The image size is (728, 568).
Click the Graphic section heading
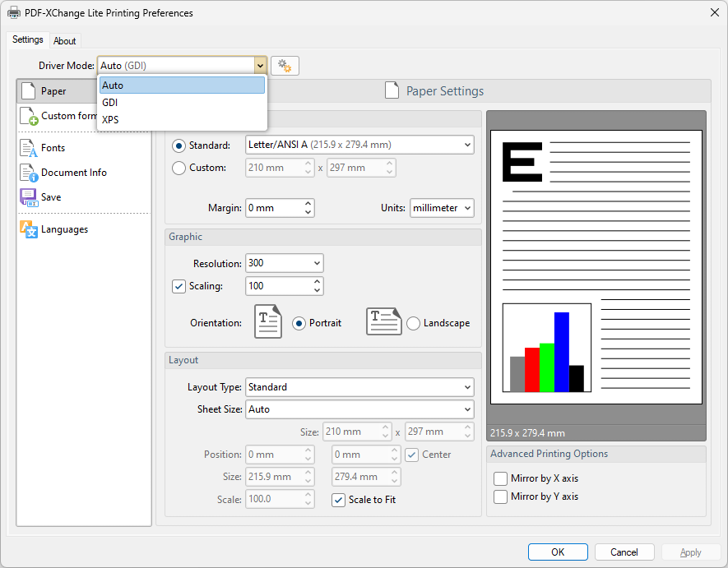(185, 237)
